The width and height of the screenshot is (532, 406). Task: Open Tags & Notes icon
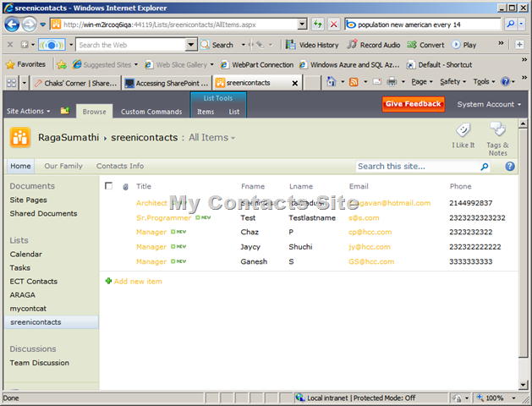(497, 129)
